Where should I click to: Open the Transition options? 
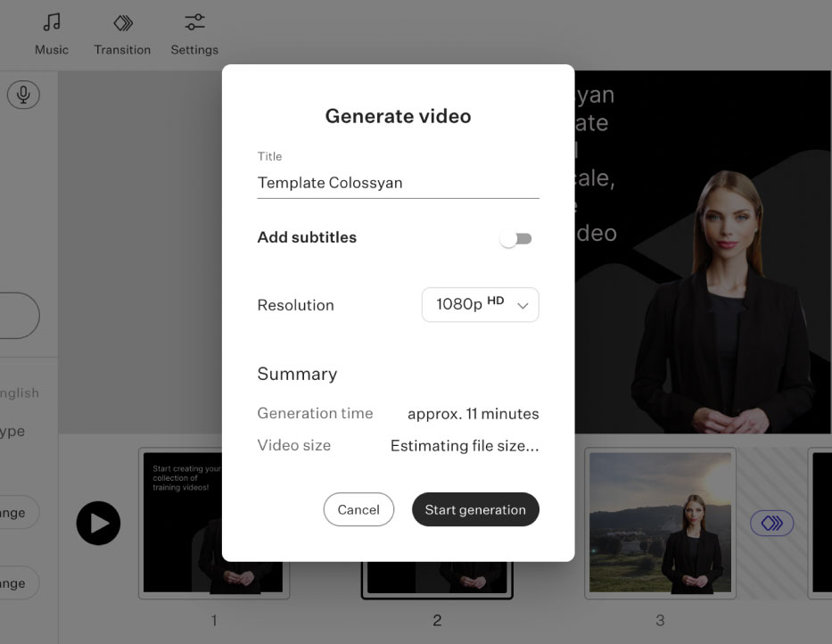coord(121,33)
